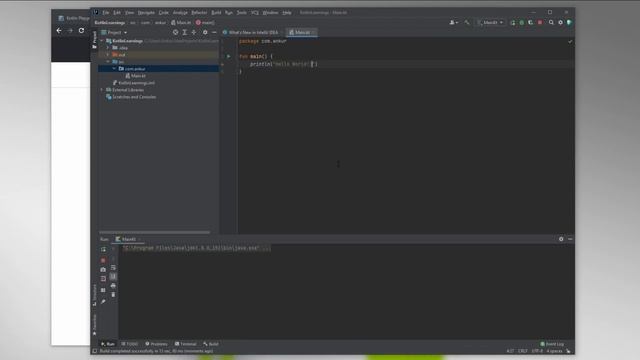Open the Refactor menu
Viewport: 640px width, 360px height.
(199, 13)
